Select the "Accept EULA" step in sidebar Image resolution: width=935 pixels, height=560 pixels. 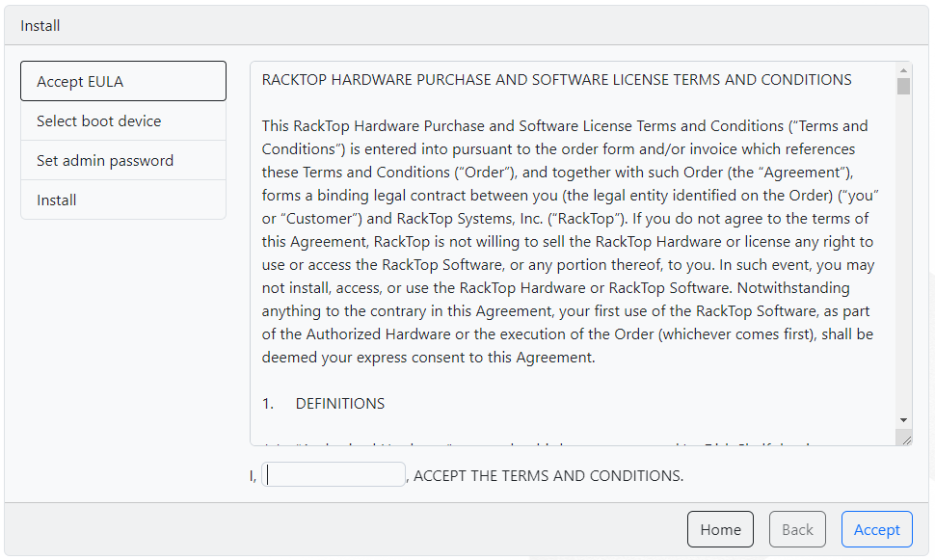click(122, 81)
